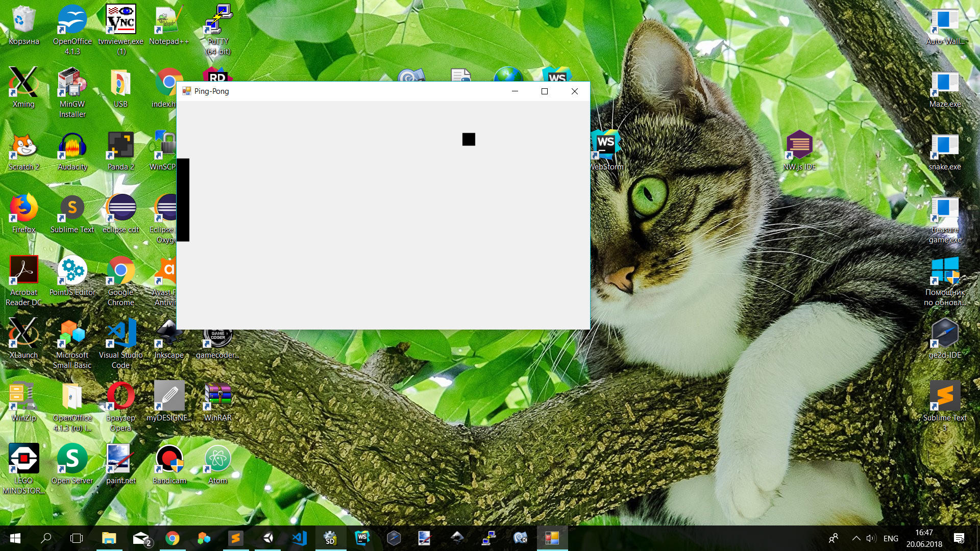This screenshot has height=551, width=980.
Task: Open the WinRAR desktop shortcut
Action: (218, 399)
